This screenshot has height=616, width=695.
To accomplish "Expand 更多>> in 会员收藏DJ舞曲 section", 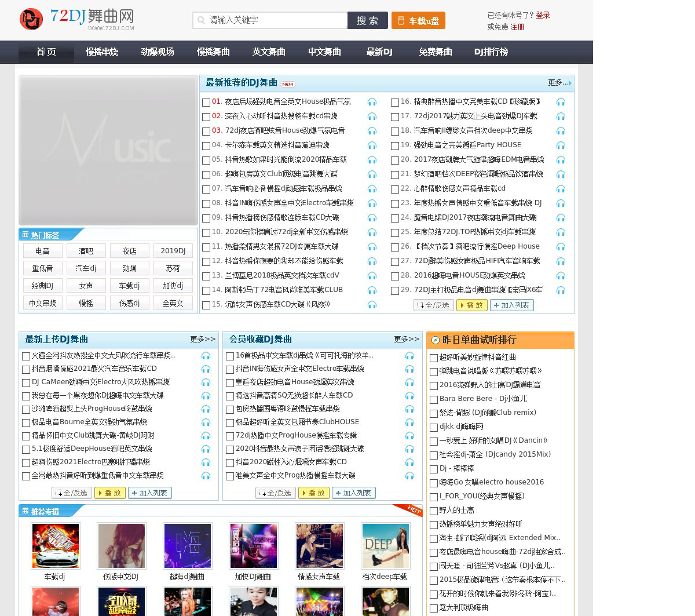I will (x=407, y=339).
